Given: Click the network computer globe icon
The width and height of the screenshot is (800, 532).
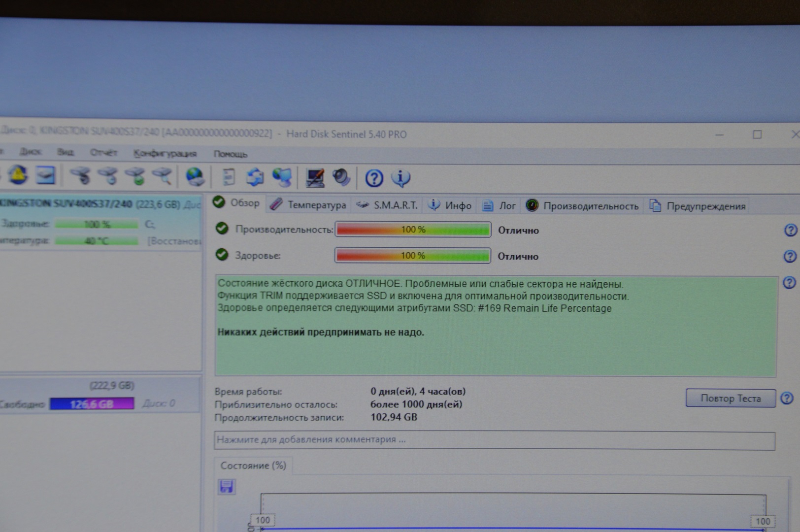Looking at the screenshot, I should pyautogui.click(x=282, y=177).
